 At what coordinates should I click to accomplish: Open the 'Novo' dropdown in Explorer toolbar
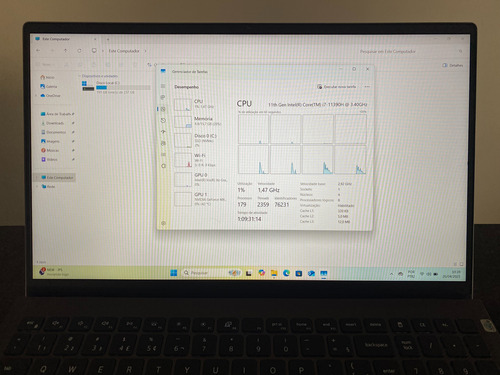[x=45, y=64]
